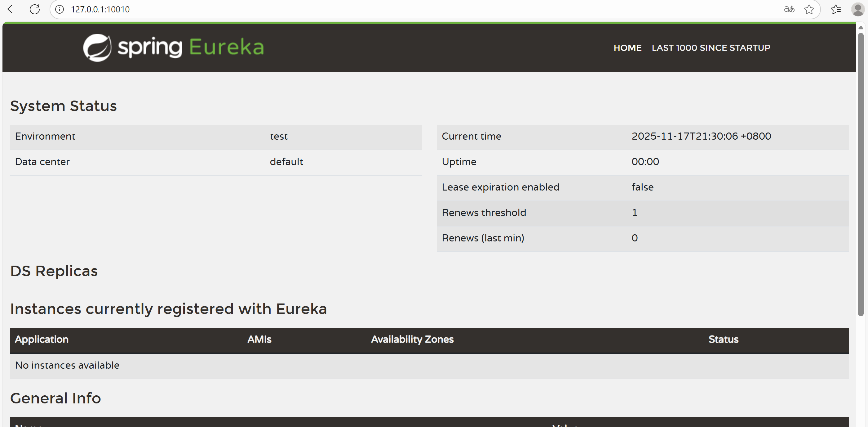Screen dimensions: 868x427
Task: Open the browser profile avatar
Action: (857, 9)
